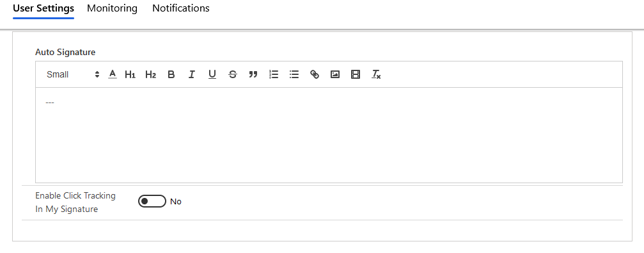Open the text color picker
This screenshot has height=253, width=644.
pos(113,74)
